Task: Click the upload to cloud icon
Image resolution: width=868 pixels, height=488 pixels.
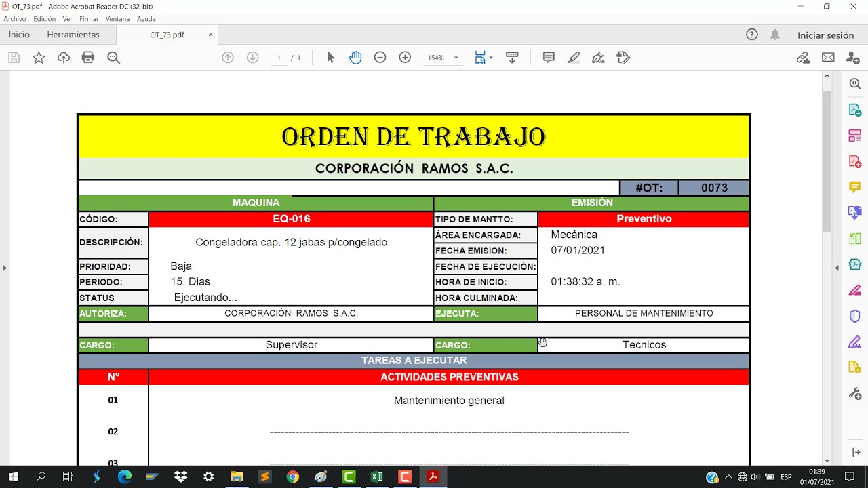Action: click(x=64, y=58)
